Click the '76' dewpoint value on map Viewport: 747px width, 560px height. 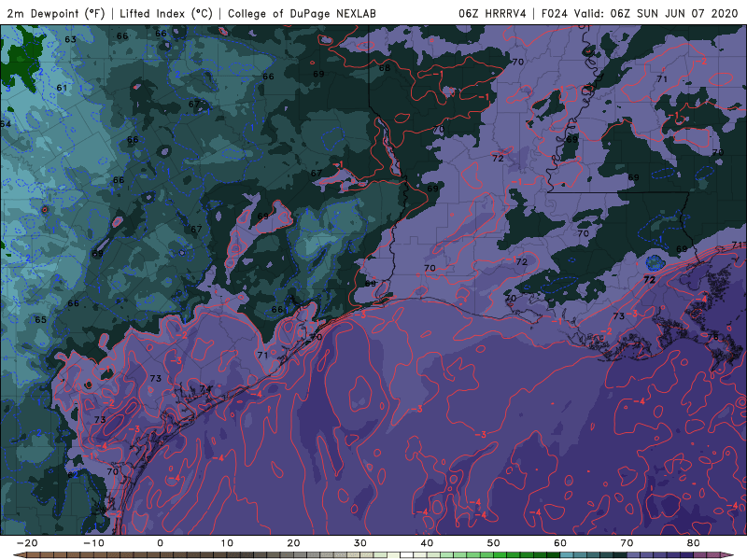712,337
